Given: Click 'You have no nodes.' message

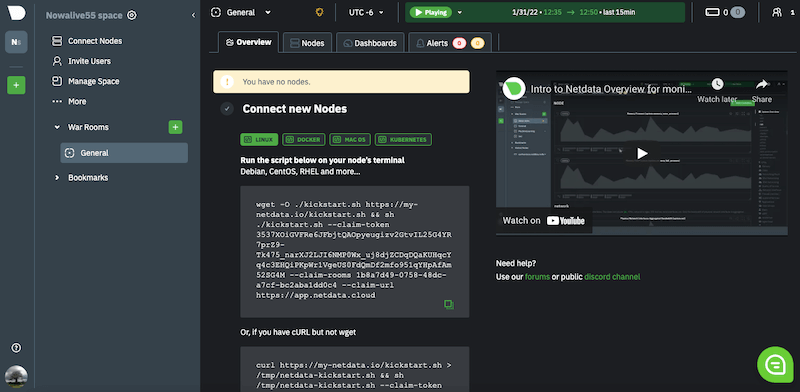Looking at the screenshot, I should click(x=277, y=82).
